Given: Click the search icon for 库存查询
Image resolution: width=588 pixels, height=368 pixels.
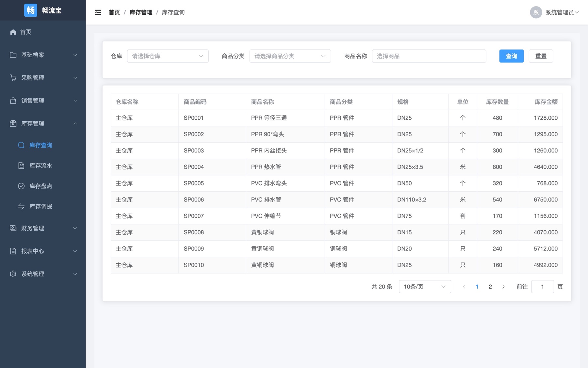Looking at the screenshot, I should [x=21, y=145].
